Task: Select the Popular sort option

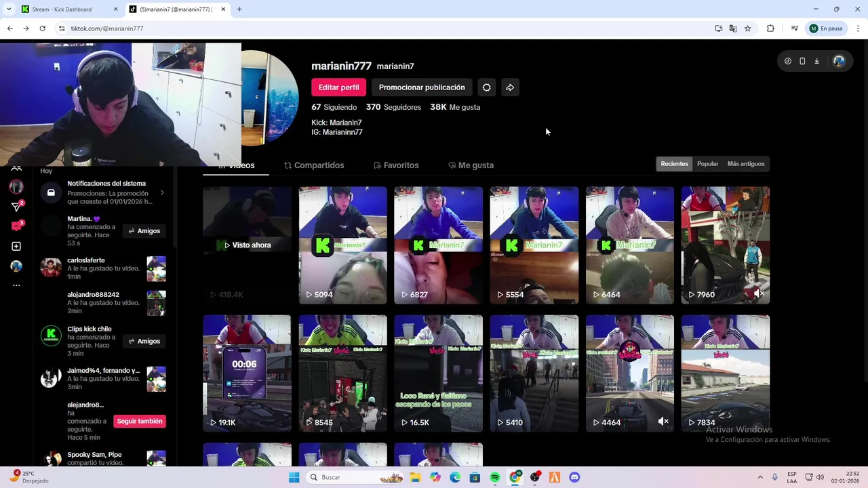Action: tap(707, 164)
